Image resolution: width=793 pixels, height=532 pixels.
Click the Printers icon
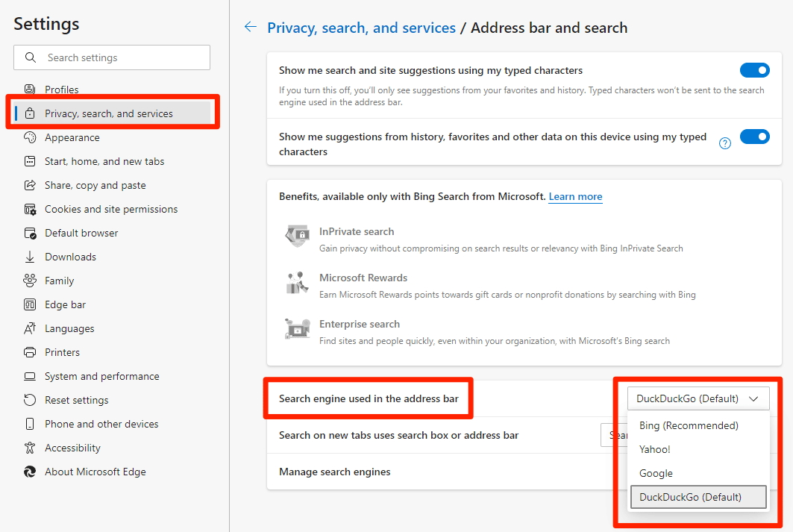[x=30, y=352]
